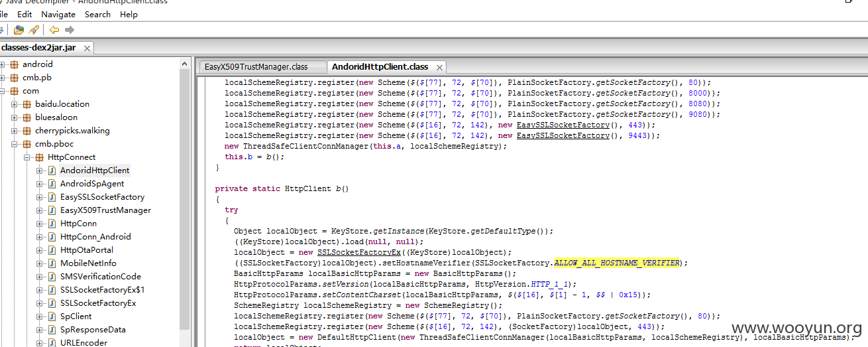Screen dimensions: 868x347
Task: Open HttpOtaPortal class
Action: point(87,250)
